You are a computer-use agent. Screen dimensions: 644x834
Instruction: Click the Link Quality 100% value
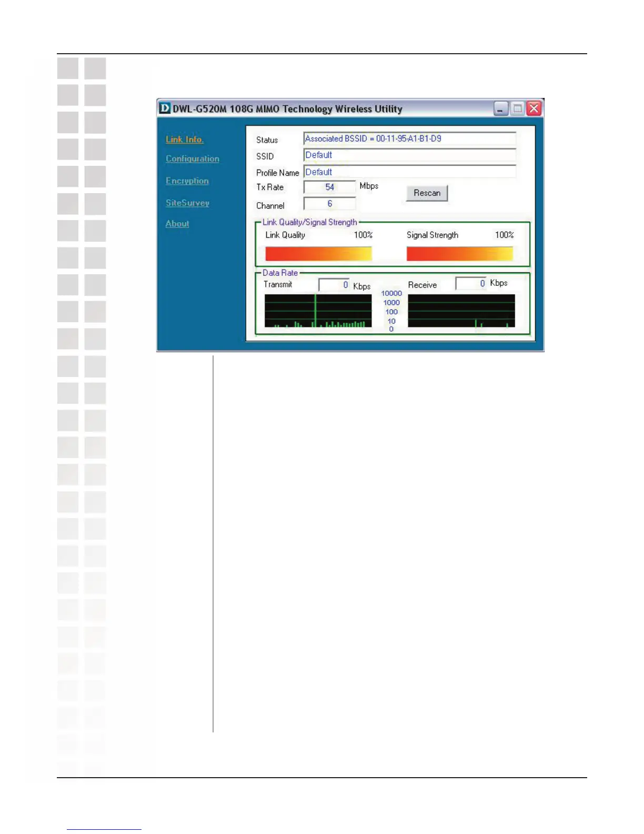pyautogui.click(x=363, y=235)
